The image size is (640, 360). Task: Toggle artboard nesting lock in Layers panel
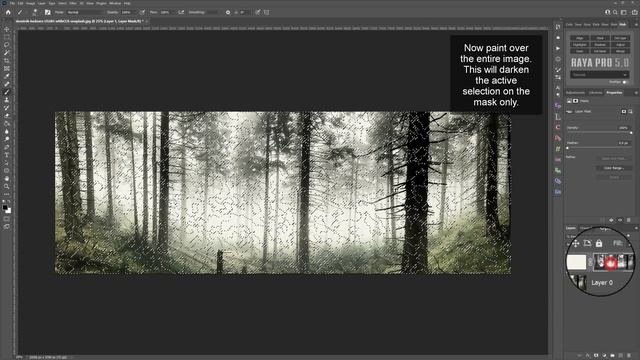click(x=587, y=244)
